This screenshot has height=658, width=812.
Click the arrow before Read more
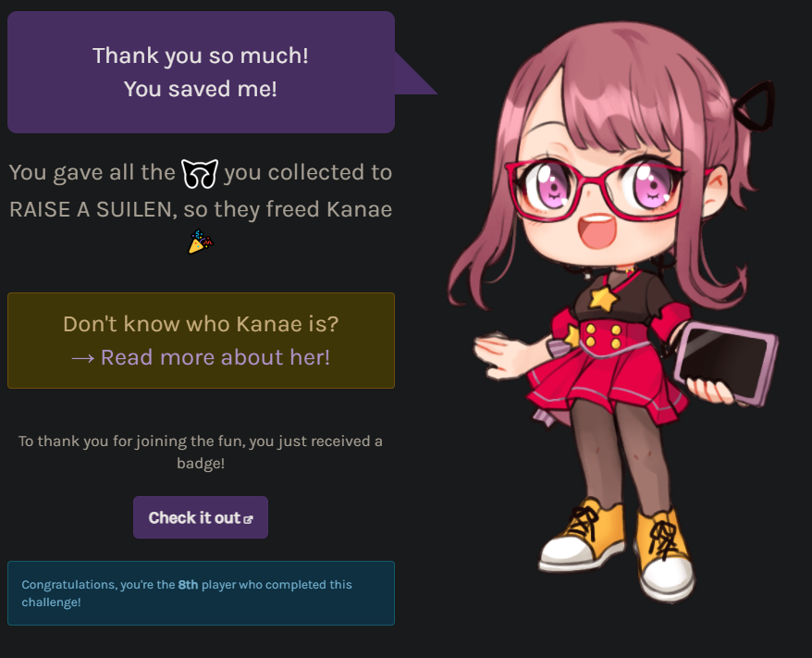(83, 358)
